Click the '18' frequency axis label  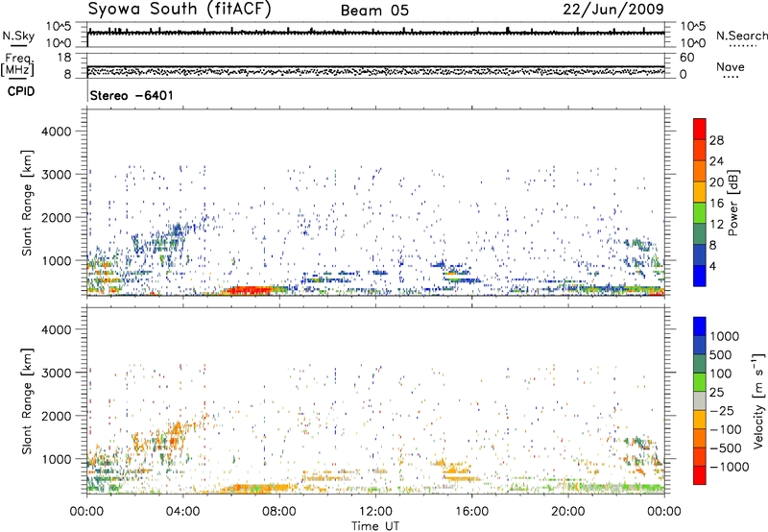tap(64, 58)
